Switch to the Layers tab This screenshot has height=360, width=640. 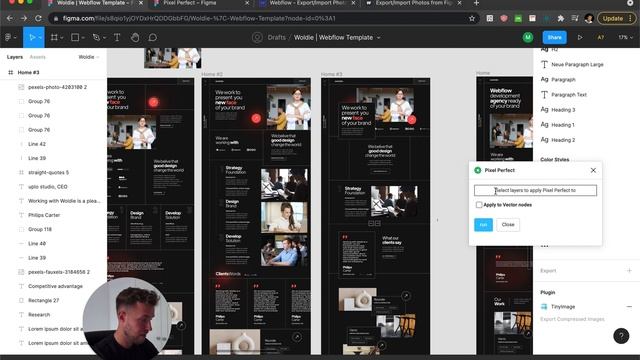coord(15,57)
